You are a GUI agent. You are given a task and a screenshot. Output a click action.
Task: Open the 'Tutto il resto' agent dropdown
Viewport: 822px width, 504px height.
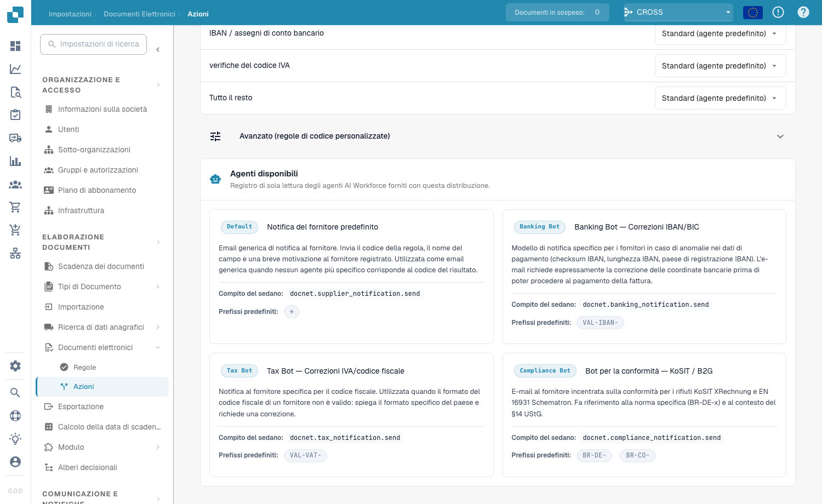[x=720, y=98]
